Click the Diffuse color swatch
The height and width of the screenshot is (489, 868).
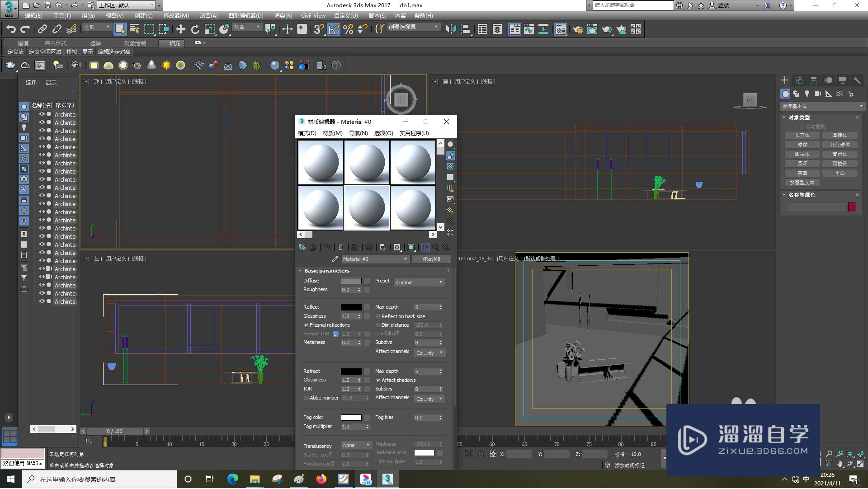click(x=351, y=281)
